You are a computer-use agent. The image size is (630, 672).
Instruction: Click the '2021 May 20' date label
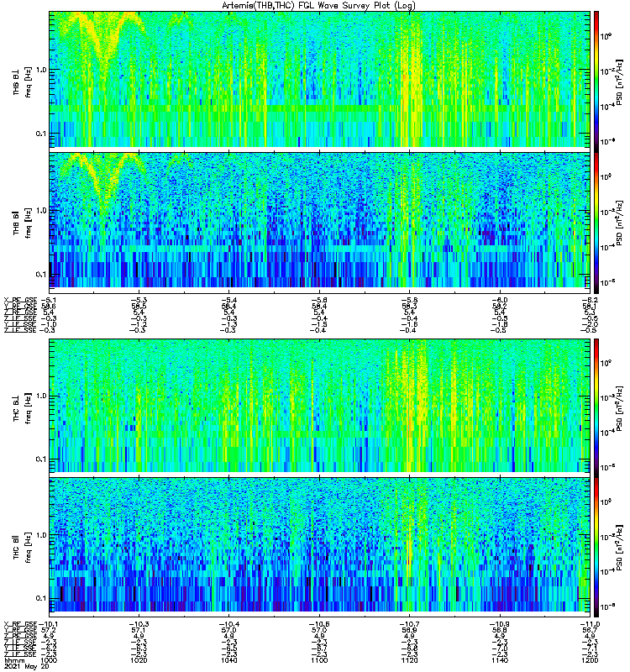[26, 667]
